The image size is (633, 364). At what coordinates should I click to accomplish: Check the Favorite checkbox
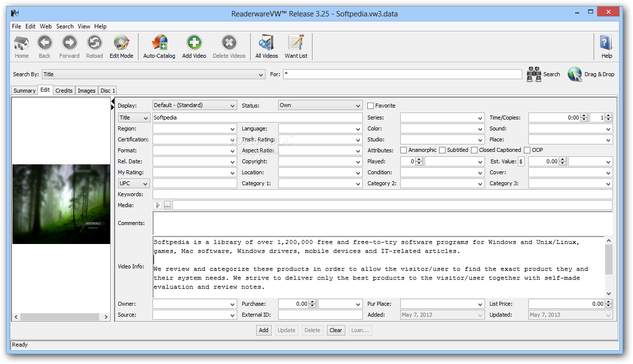[x=370, y=106]
